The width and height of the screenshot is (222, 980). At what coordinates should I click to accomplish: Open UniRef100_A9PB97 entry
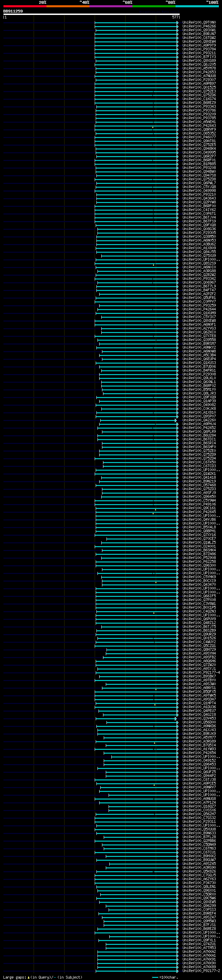point(199,83)
